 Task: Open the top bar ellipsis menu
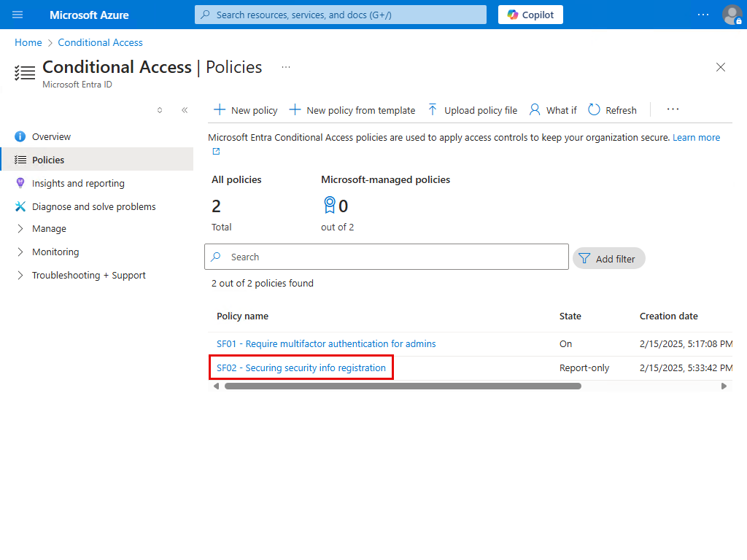703,15
